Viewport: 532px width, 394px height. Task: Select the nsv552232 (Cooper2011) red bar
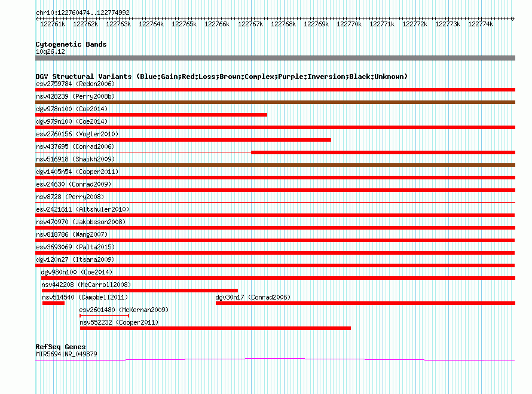pyautogui.click(x=215, y=328)
